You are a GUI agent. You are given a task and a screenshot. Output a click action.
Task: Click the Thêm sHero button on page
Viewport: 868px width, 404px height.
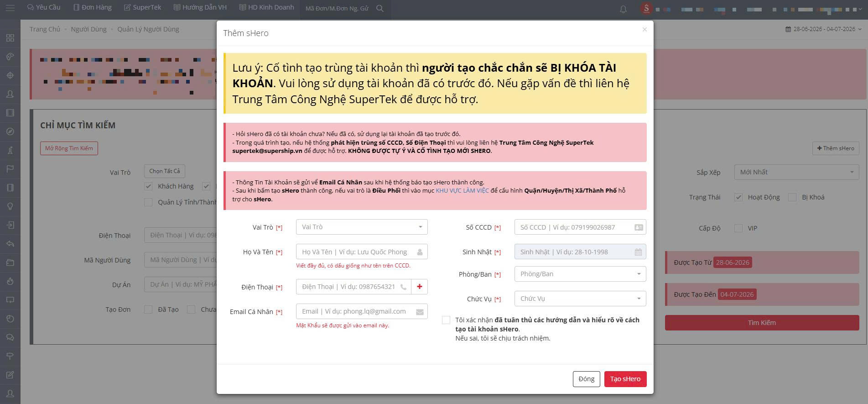836,148
